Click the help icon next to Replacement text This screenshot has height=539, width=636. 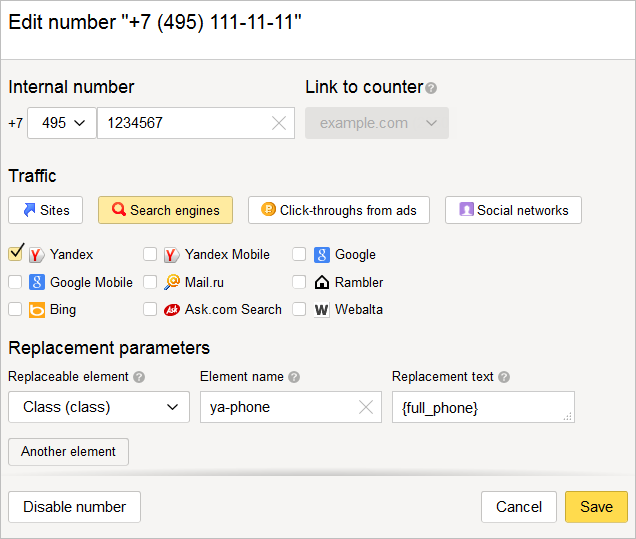pos(504,377)
